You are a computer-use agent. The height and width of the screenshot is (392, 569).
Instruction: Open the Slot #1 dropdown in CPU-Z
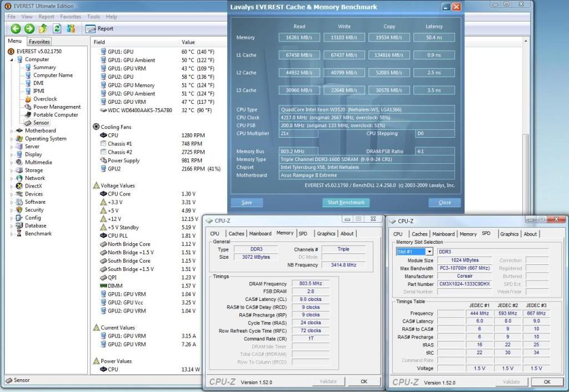(430, 252)
